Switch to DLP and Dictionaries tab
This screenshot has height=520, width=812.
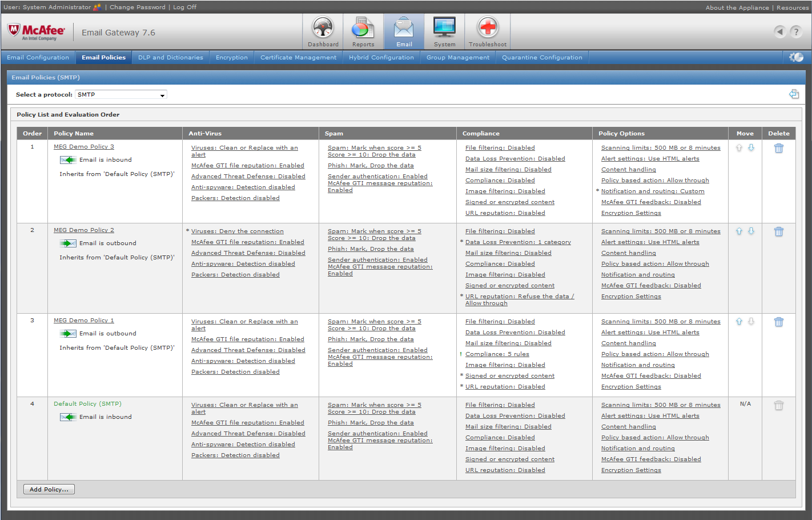[170, 57]
